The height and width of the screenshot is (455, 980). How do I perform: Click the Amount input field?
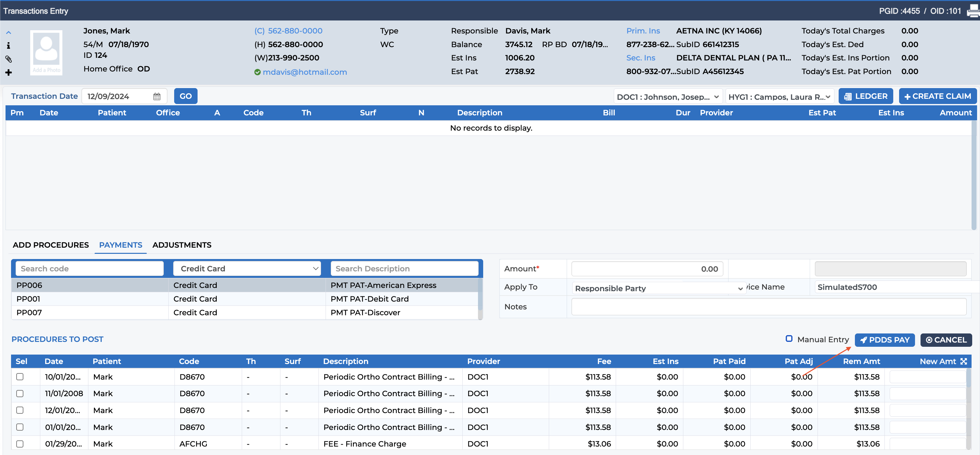tap(647, 268)
